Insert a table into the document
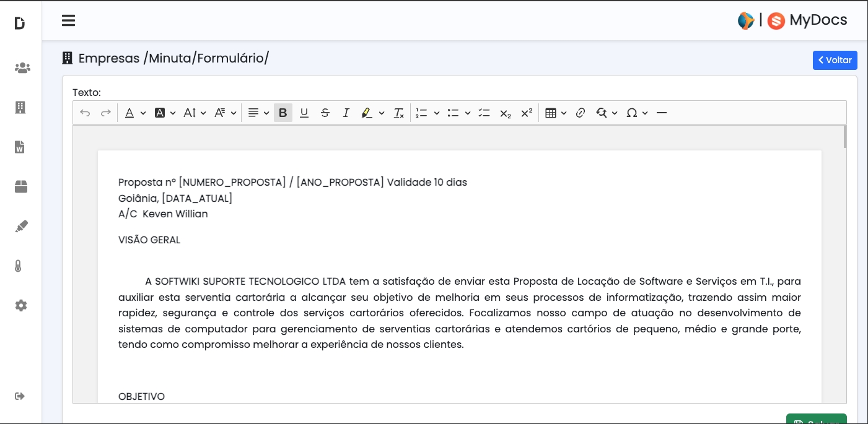This screenshot has height=424, width=868. pos(551,113)
